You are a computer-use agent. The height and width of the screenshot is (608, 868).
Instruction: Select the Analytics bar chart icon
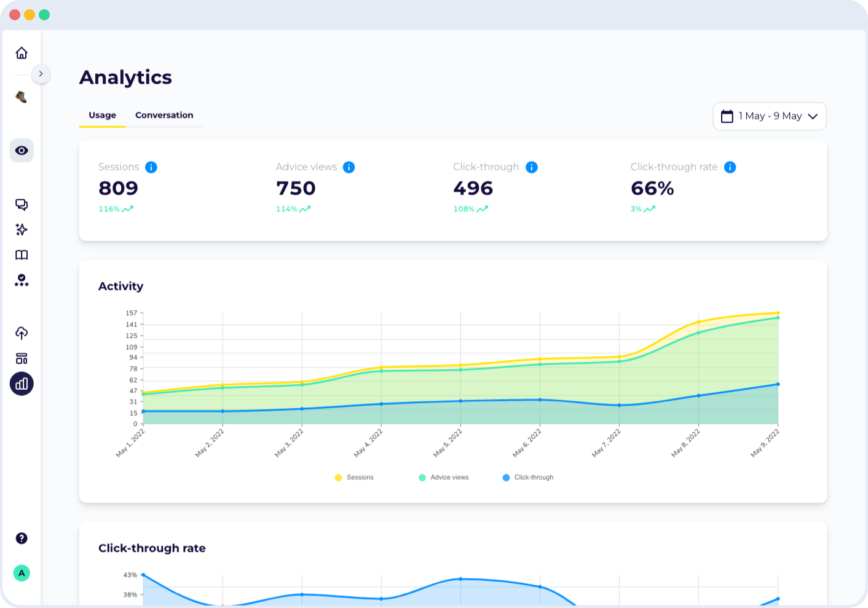(22, 384)
